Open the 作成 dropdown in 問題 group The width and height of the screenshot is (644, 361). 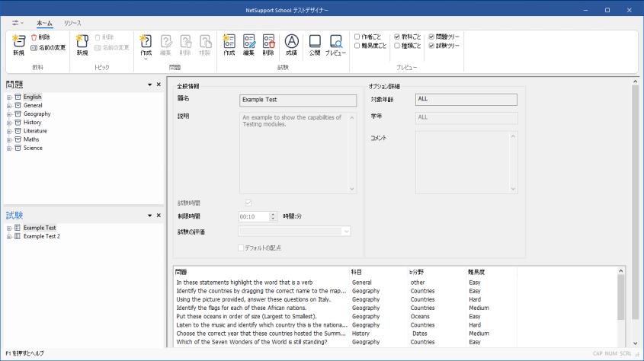click(x=146, y=59)
